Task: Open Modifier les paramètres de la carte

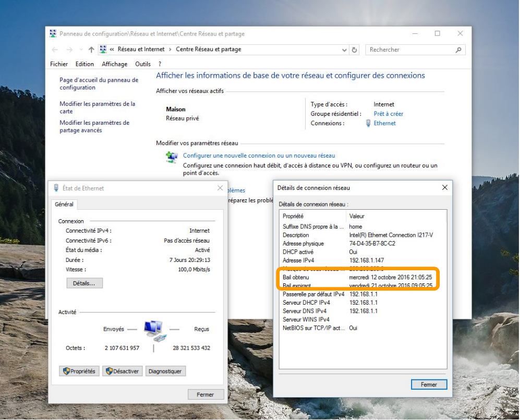Action: point(97,107)
